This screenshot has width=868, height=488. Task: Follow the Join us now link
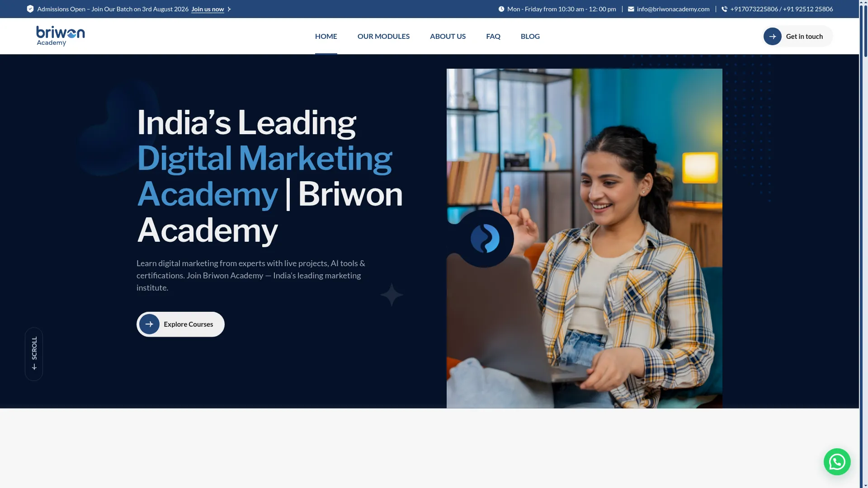(208, 9)
